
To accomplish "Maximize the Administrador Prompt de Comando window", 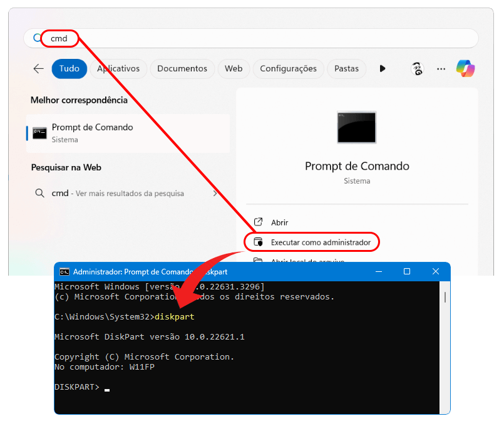I will 407,271.
